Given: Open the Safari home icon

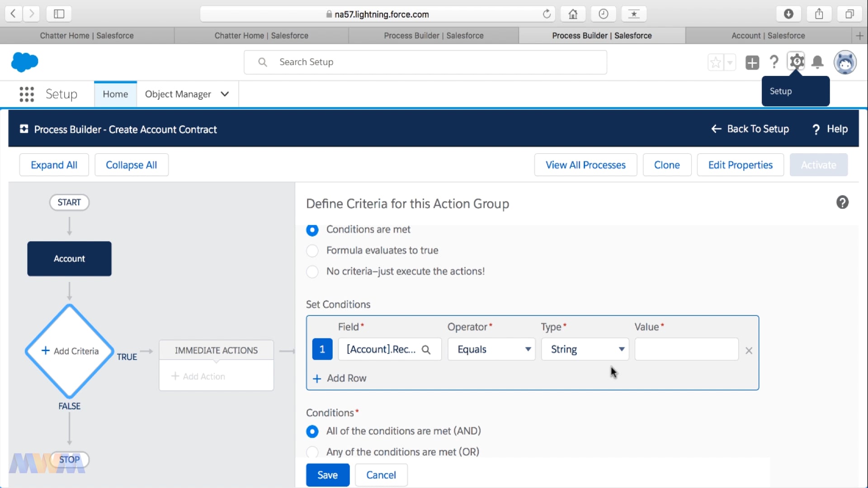Looking at the screenshot, I should click(x=573, y=14).
